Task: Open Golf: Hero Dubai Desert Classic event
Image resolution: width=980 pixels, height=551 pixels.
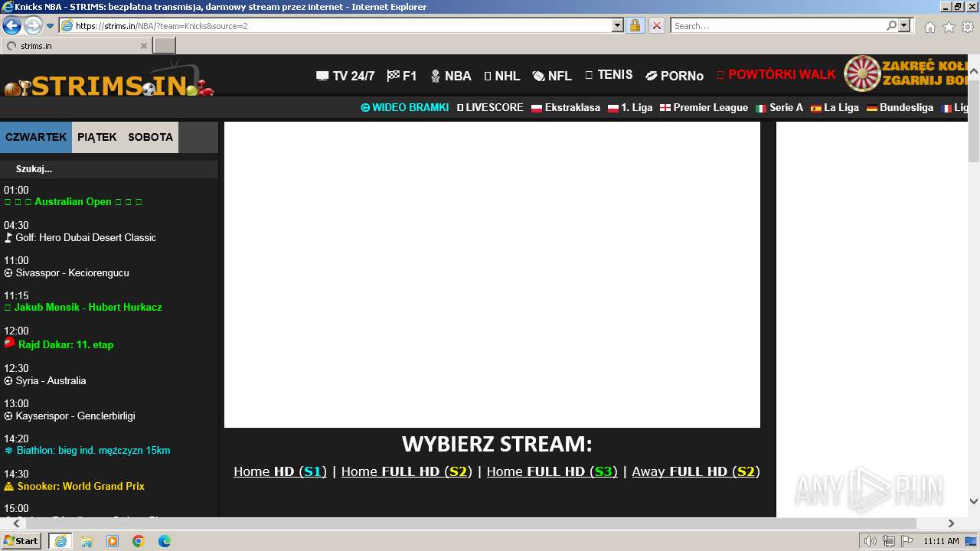Action: click(80, 237)
